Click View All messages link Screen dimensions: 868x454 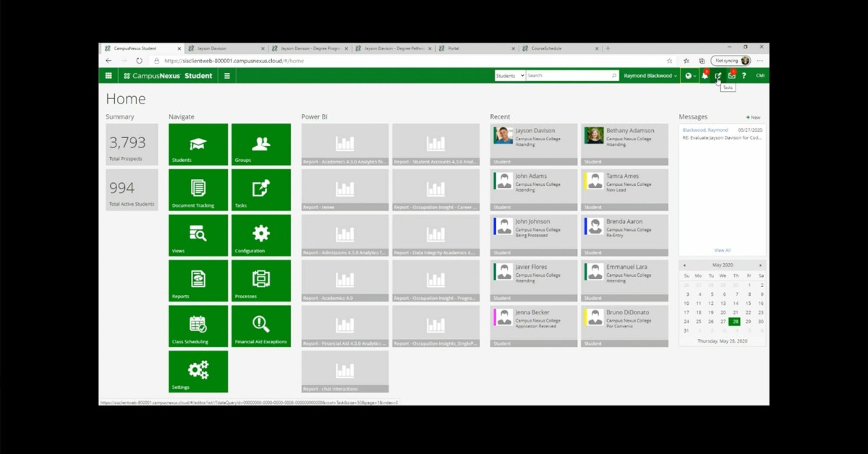click(x=722, y=250)
